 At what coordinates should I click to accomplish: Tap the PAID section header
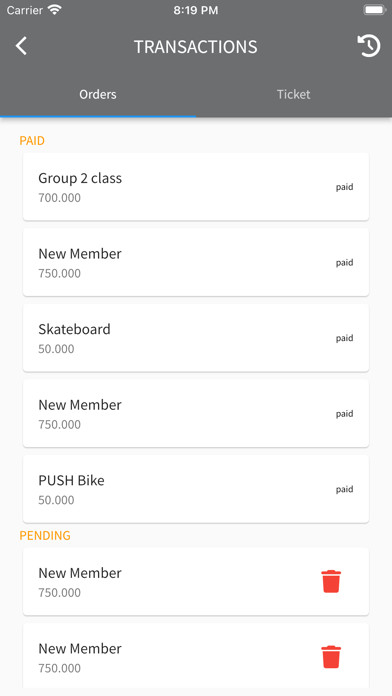pyautogui.click(x=32, y=141)
